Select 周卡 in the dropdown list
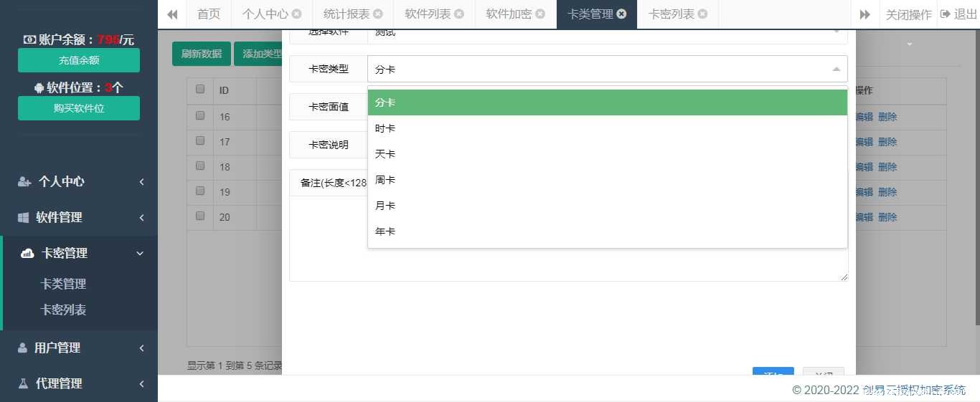This screenshot has height=402, width=980. tap(607, 180)
